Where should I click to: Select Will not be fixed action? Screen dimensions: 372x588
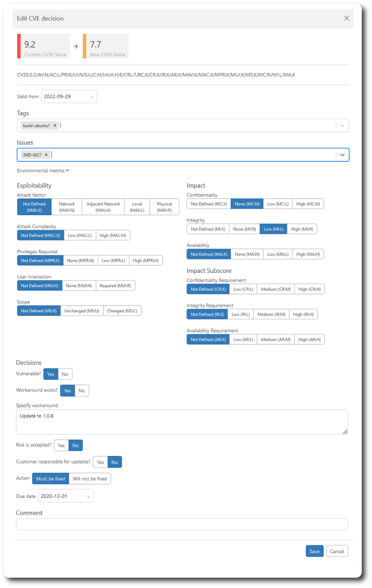[x=90, y=479]
